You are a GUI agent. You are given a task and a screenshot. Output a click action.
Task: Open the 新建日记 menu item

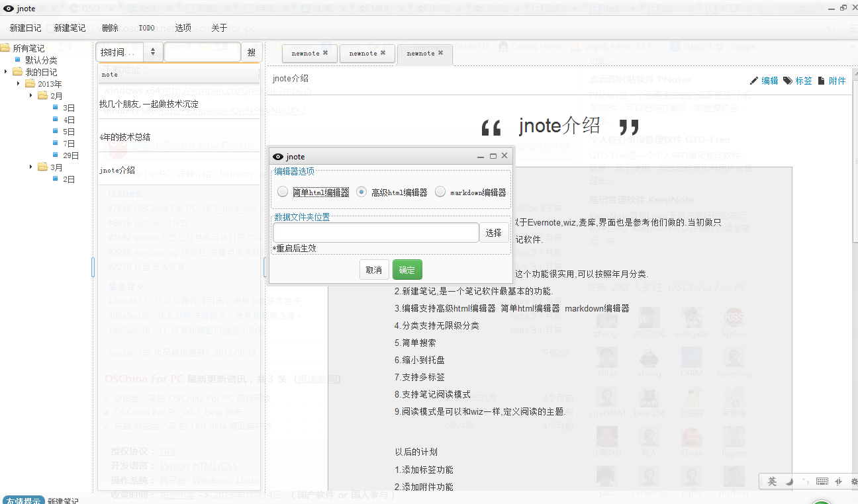(x=25, y=28)
